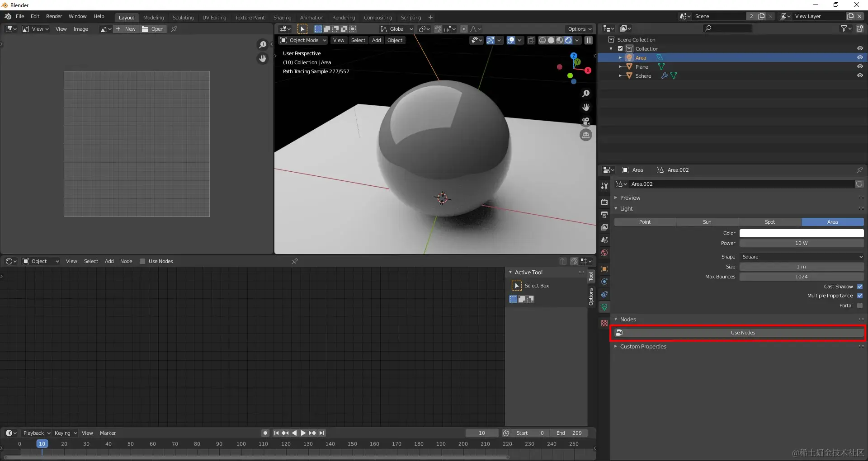Open the Object Mode dropdown
Screen dimensions: 868x461
303,40
